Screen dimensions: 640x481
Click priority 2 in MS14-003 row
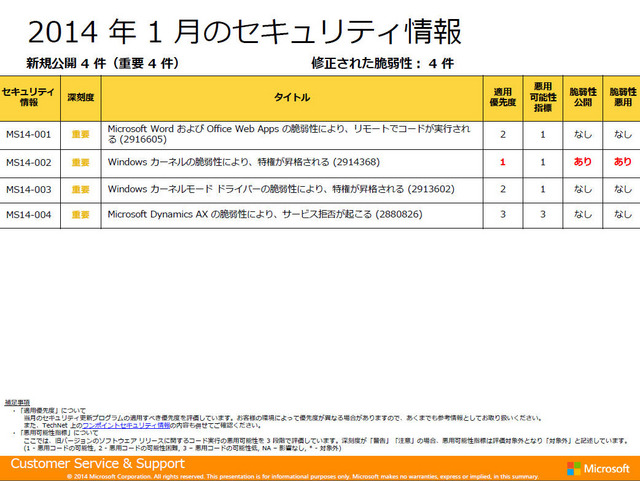(503, 189)
